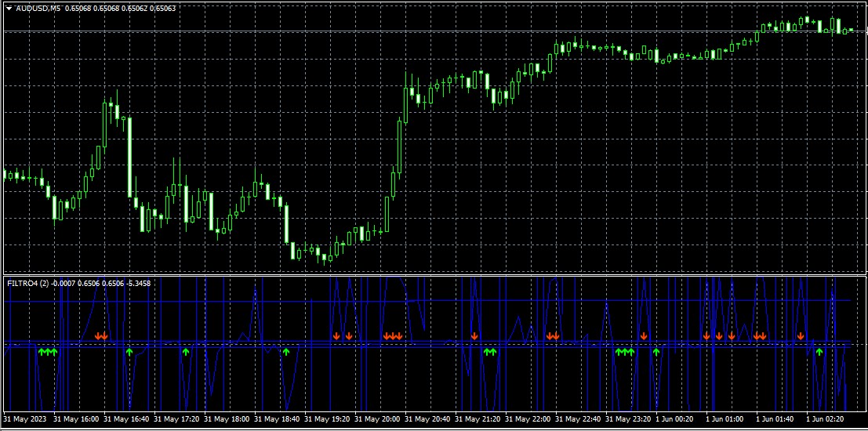
Task: Click the 31 May 16:00 time label
Action: coord(76,419)
